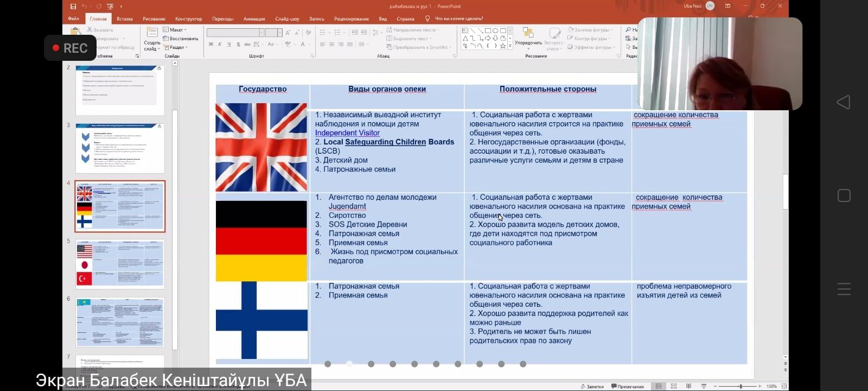This screenshot has width=868, height=391.
Task: Switch to slide sorter view icon
Action: coord(673,386)
